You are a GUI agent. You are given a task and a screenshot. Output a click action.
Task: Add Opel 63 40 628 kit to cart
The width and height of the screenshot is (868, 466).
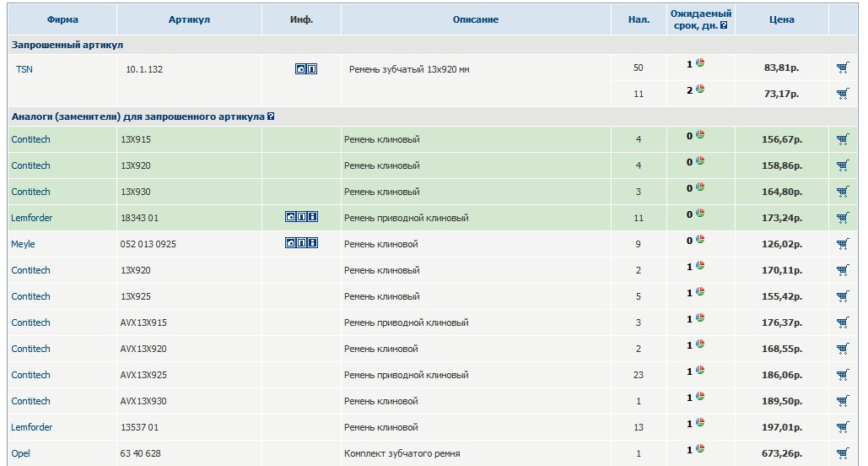842,453
